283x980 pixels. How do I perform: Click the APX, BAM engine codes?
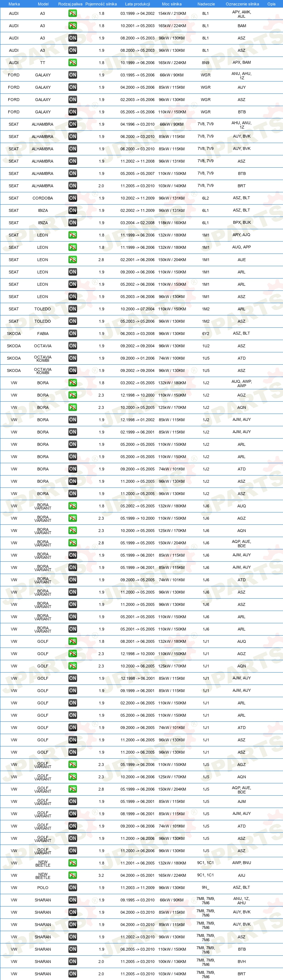(241, 62)
